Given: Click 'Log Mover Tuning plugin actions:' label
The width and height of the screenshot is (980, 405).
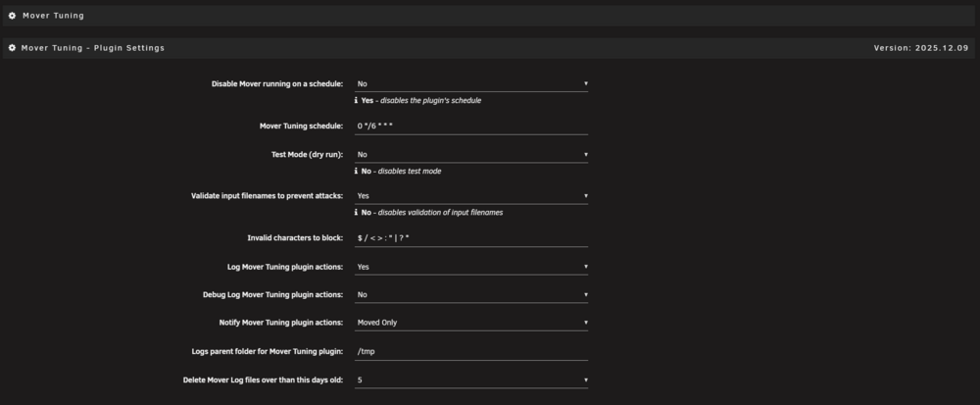Looking at the screenshot, I should [285, 267].
